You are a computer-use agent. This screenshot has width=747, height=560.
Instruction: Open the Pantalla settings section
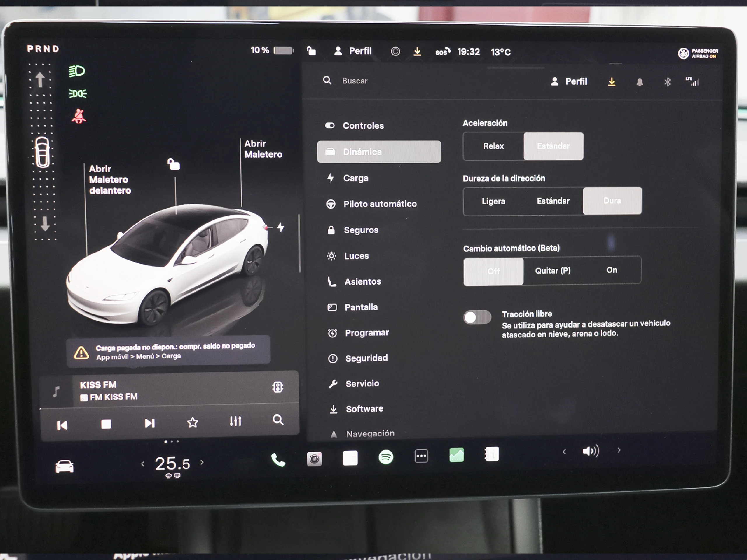[x=361, y=307]
